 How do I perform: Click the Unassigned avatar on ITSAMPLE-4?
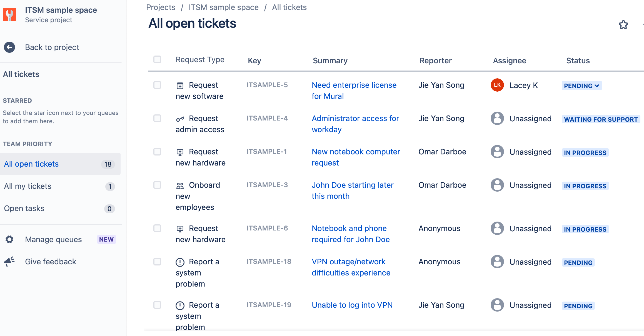(x=497, y=119)
